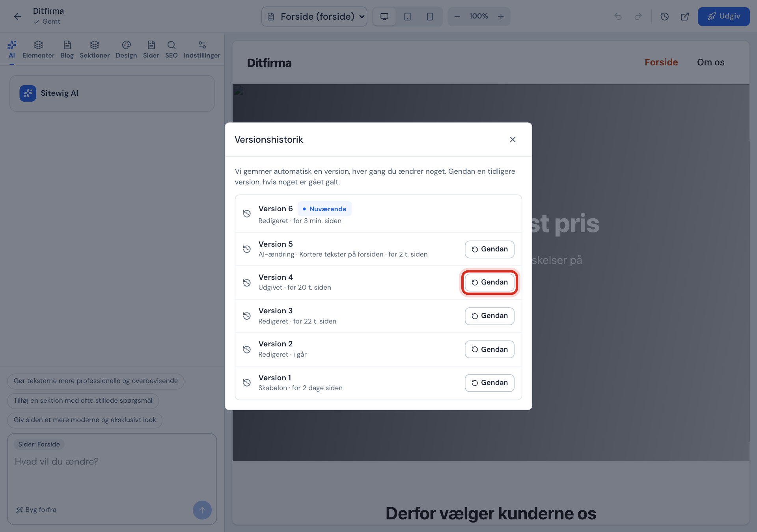
Task: Select suggestion about professionelle og overbevisende texts
Action: (96, 381)
